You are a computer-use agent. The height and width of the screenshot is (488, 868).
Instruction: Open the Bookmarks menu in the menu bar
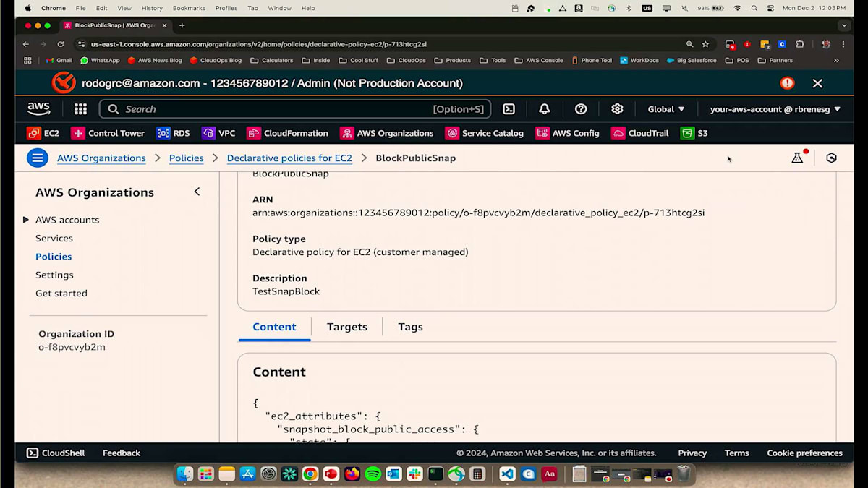point(189,8)
